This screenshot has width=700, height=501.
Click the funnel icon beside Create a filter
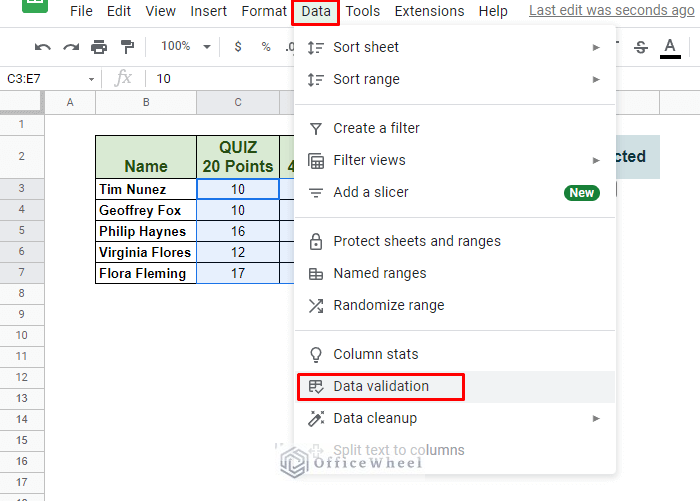(x=316, y=129)
